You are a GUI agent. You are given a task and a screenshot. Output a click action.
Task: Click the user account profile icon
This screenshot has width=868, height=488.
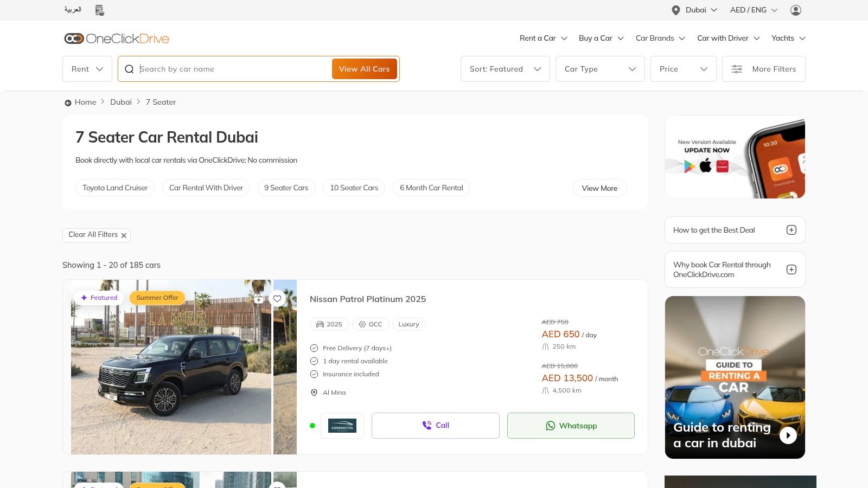[795, 10]
